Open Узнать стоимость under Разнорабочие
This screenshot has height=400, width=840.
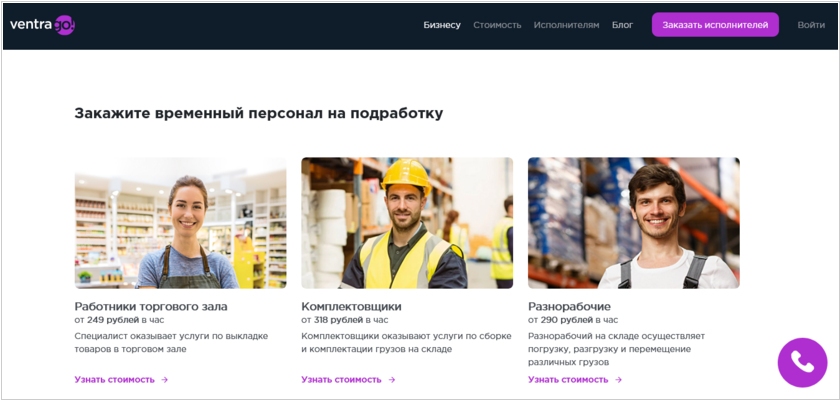pyautogui.click(x=568, y=380)
